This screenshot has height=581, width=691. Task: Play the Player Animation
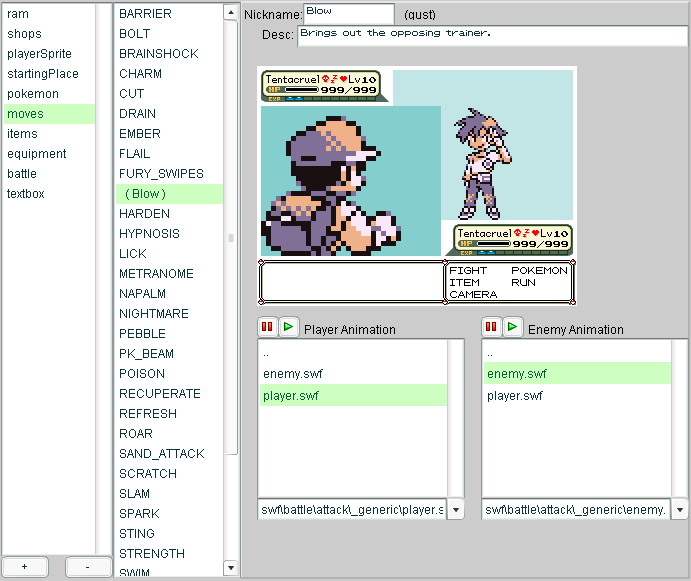tap(288, 327)
